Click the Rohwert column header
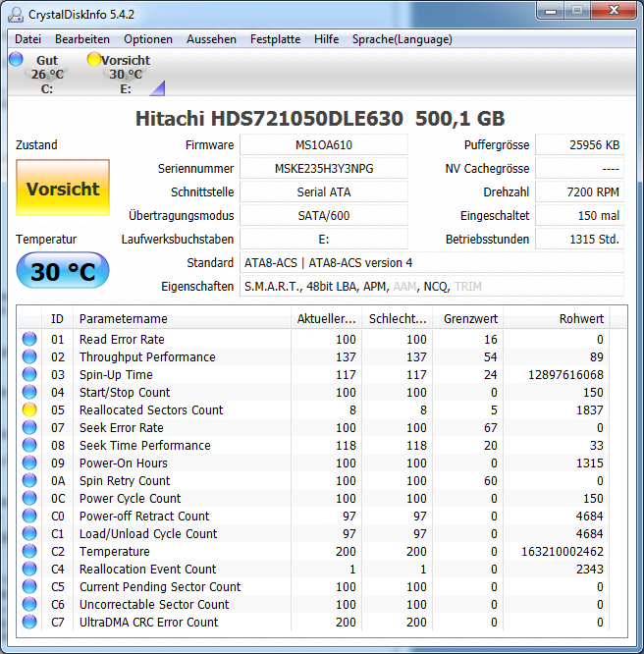This screenshot has width=644, height=654. tap(557, 319)
